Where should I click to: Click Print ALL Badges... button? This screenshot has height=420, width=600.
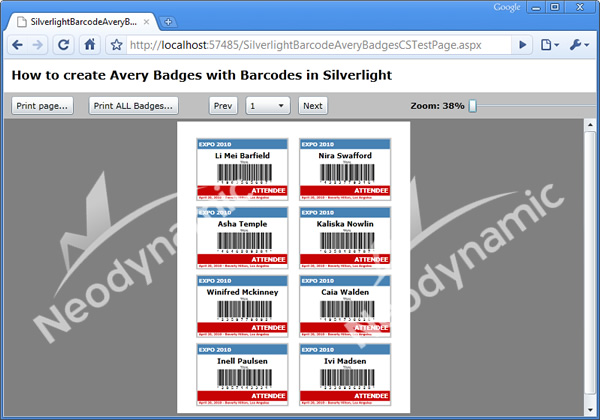tap(133, 106)
